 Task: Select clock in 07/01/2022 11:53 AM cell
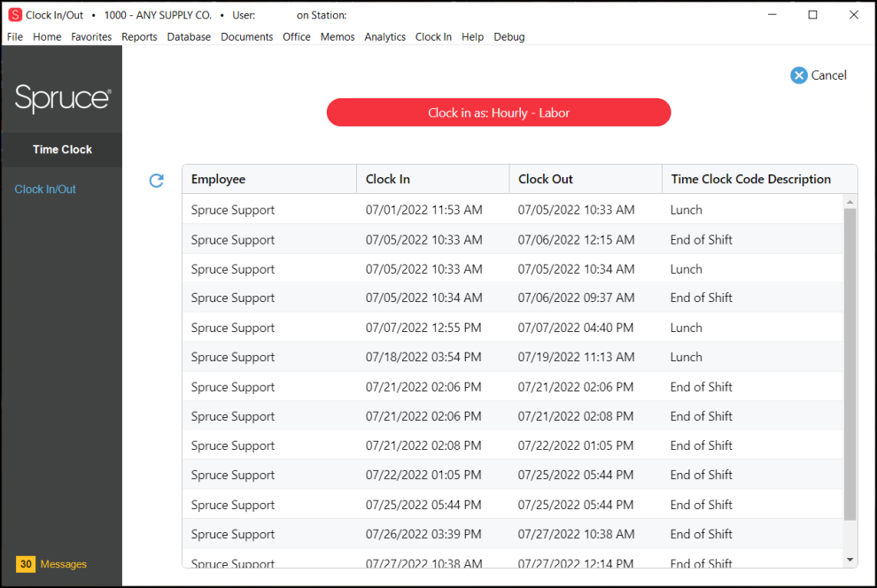coord(424,210)
